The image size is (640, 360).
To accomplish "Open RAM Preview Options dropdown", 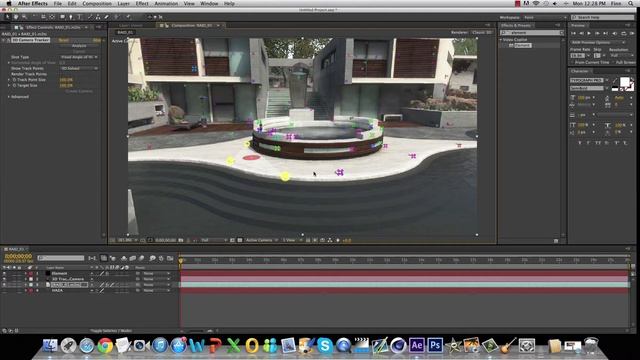I will 598,42.
